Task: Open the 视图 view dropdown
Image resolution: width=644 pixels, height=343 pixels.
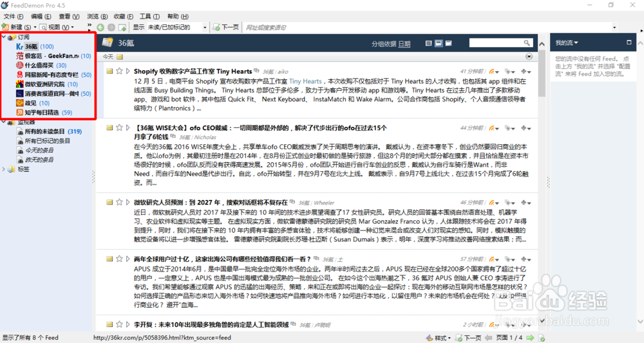Action: tap(73, 28)
